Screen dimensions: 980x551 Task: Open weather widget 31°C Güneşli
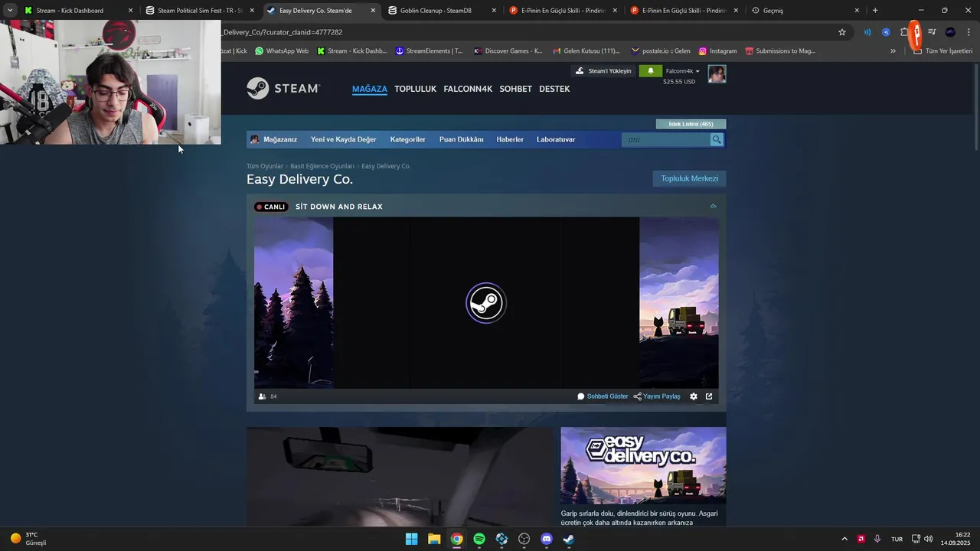pos(28,539)
